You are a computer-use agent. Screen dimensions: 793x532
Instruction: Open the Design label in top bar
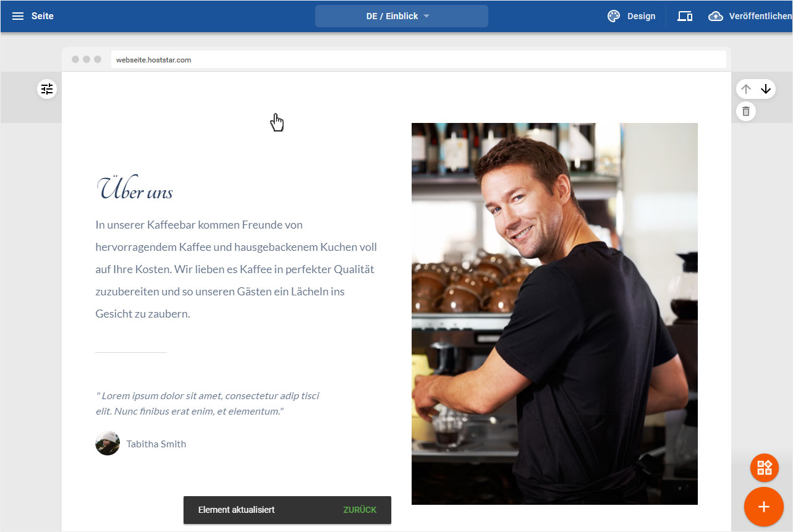coord(641,16)
